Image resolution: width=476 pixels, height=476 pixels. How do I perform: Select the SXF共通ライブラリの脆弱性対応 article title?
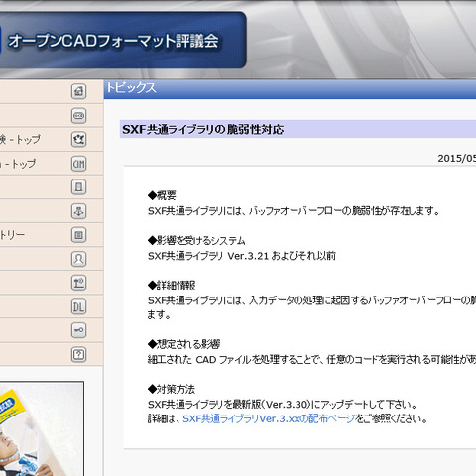203,129
